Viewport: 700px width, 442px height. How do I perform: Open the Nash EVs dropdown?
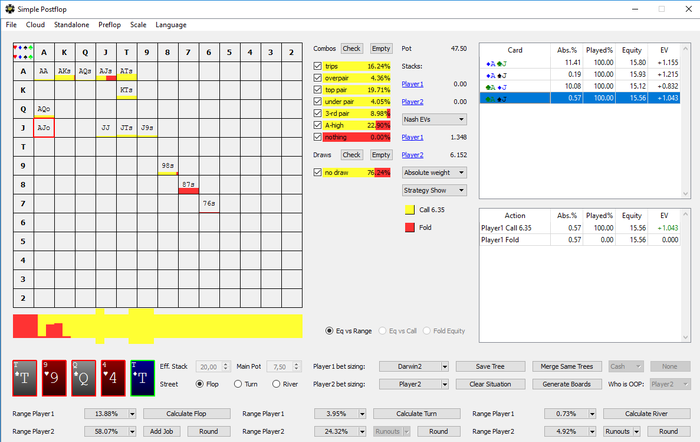[x=434, y=119]
